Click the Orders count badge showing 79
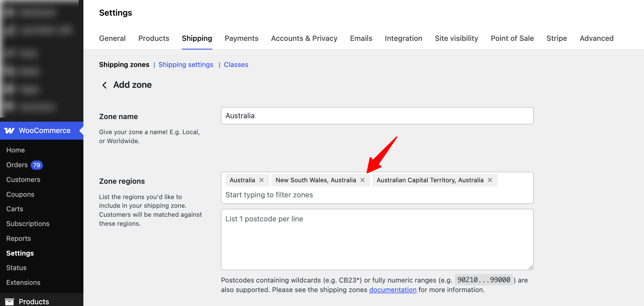The image size is (644, 306). pos(36,165)
